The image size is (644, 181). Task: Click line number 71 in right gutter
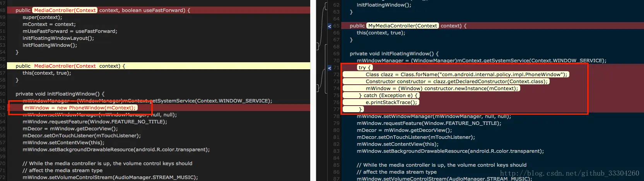(x=336, y=68)
